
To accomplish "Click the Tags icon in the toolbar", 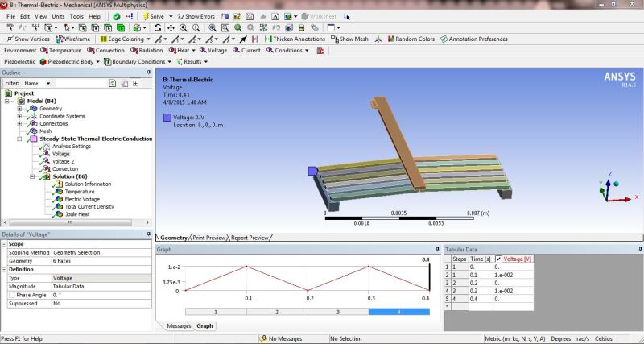I will click(315, 28).
